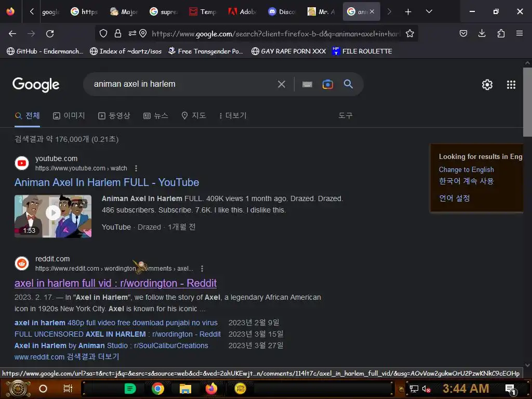The width and height of the screenshot is (532, 399).
Task: Open the 도구 search tools
Action: (345, 116)
